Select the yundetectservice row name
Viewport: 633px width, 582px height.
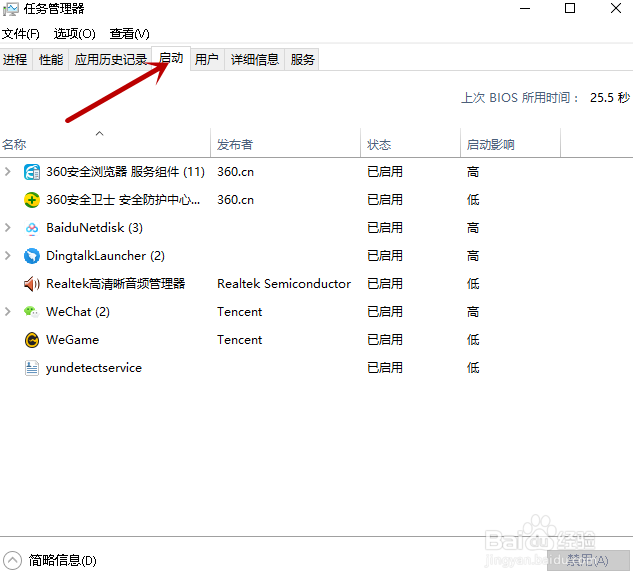(x=94, y=368)
